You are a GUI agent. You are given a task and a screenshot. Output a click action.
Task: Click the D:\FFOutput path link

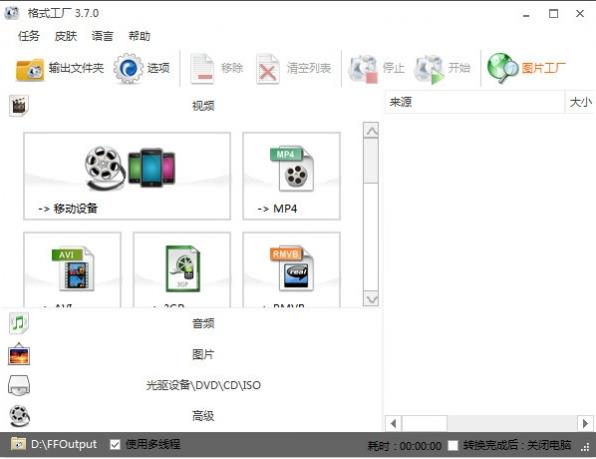64,444
